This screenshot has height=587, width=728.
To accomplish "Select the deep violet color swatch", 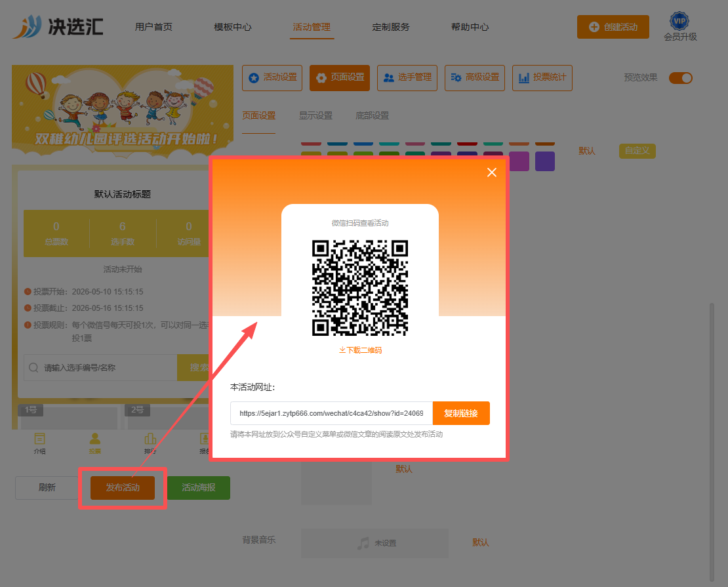I will point(545,161).
